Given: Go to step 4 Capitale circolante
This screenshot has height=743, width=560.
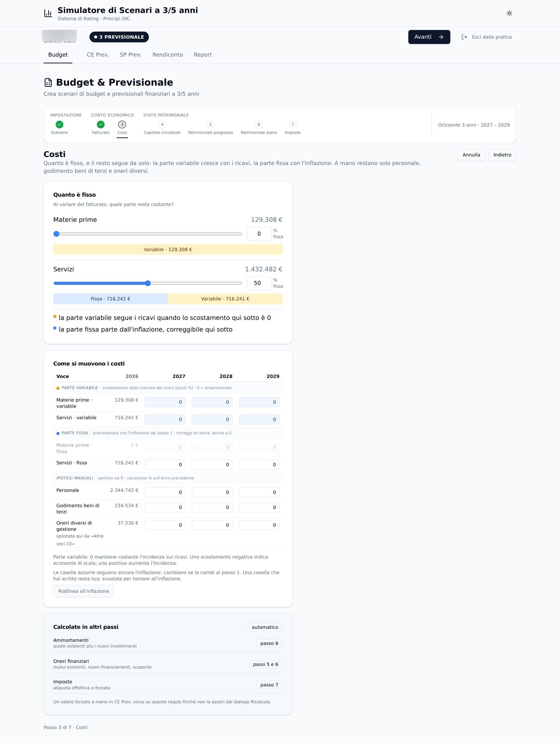Looking at the screenshot, I should coord(162,125).
